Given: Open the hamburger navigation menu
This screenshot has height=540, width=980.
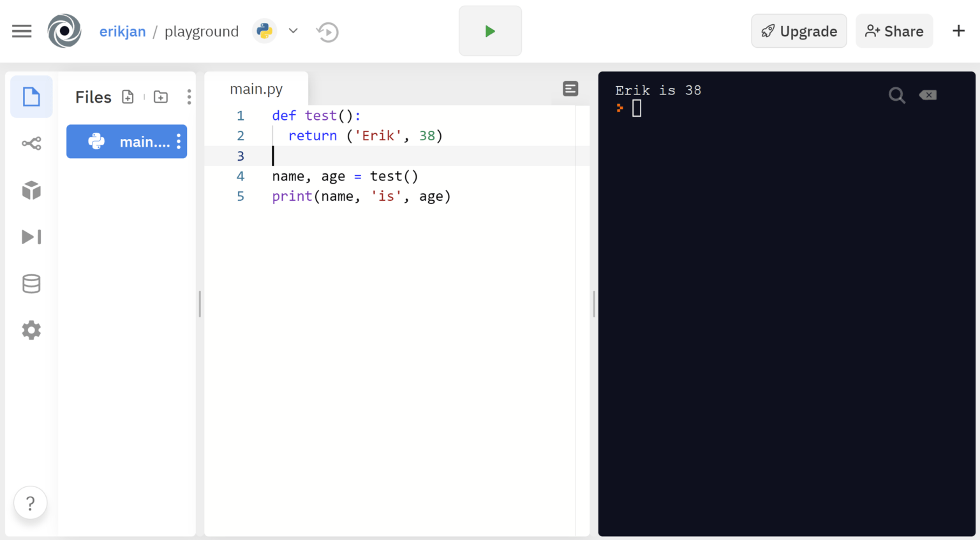Looking at the screenshot, I should 22,31.
